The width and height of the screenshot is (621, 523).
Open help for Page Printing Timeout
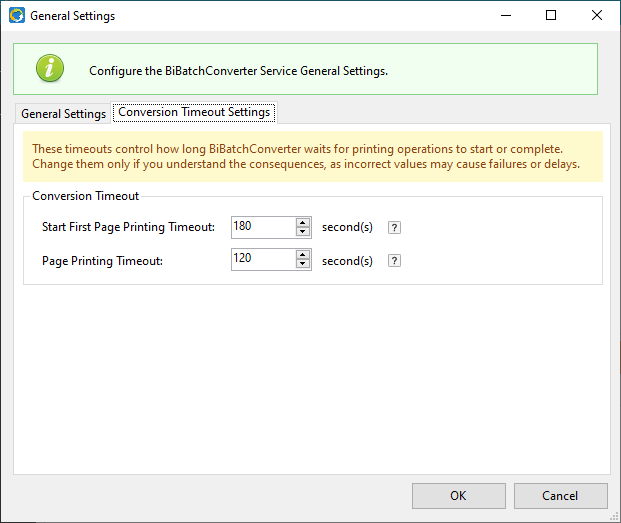coord(394,261)
